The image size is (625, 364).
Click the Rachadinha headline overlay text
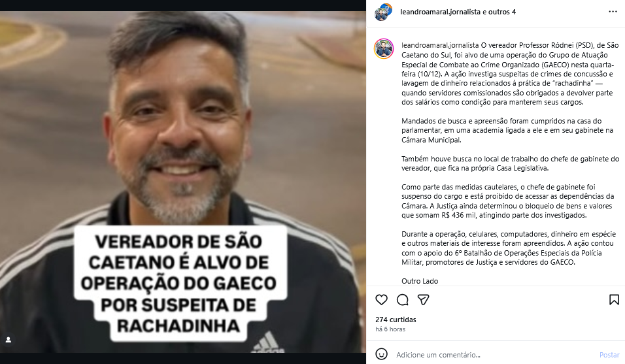(178, 284)
